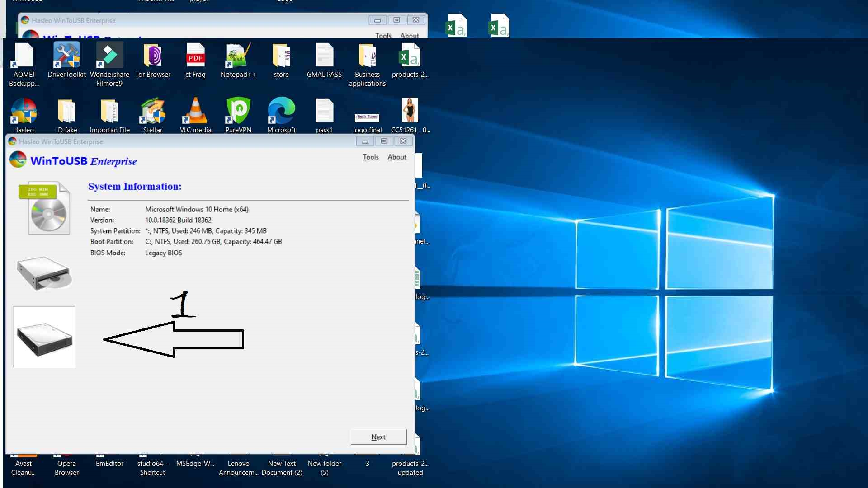
Task: Click the Next button in WinToUSB
Action: (x=378, y=437)
